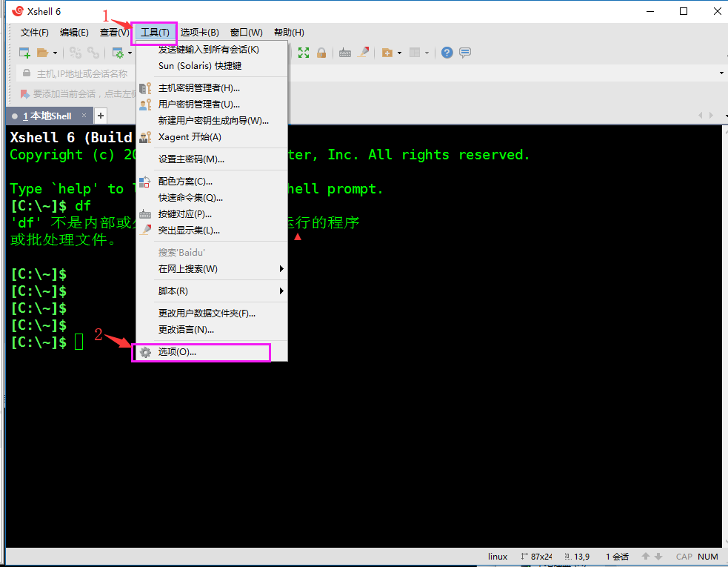Choose Sun (Solaris) 快捷键 menu item
The width and height of the screenshot is (728, 567).
click(212, 65)
